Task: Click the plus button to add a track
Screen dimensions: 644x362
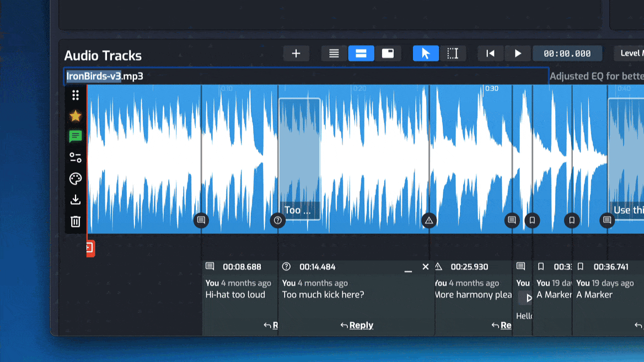Action: [x=296, y=54]
